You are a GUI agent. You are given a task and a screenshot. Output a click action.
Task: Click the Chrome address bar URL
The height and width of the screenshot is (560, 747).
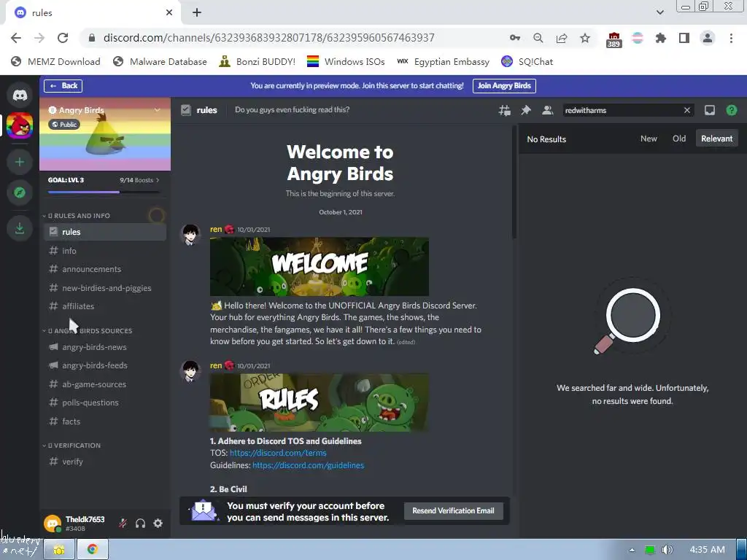click(x=268, y=38)
